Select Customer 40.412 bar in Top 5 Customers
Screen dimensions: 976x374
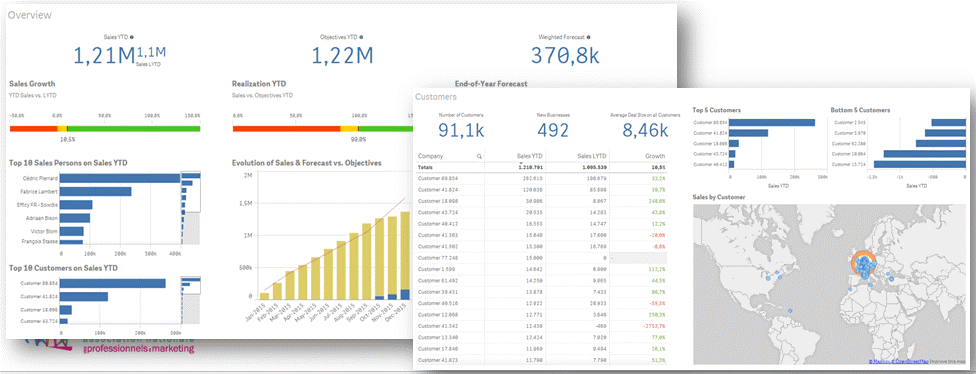[731, 164]
